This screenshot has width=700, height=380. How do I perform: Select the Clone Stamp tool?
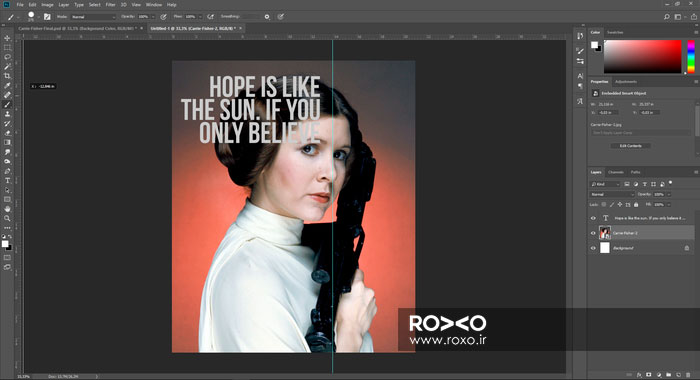[7, 114]
